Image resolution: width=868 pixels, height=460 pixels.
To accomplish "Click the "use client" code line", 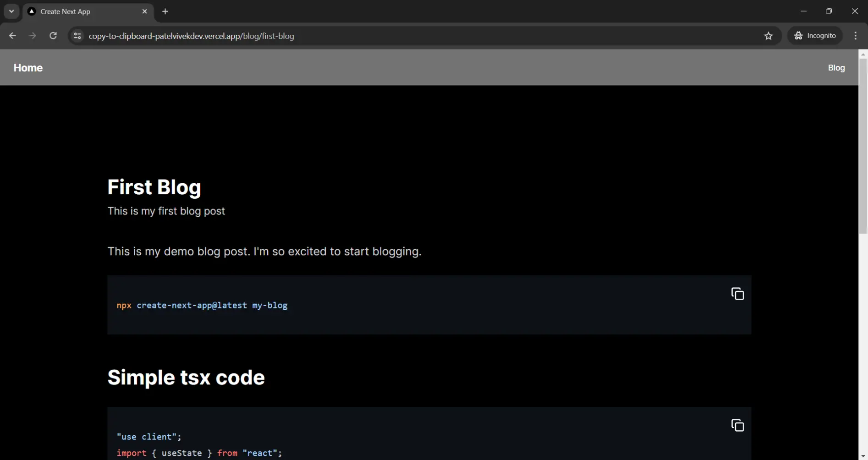I will [x=149, y=437].
